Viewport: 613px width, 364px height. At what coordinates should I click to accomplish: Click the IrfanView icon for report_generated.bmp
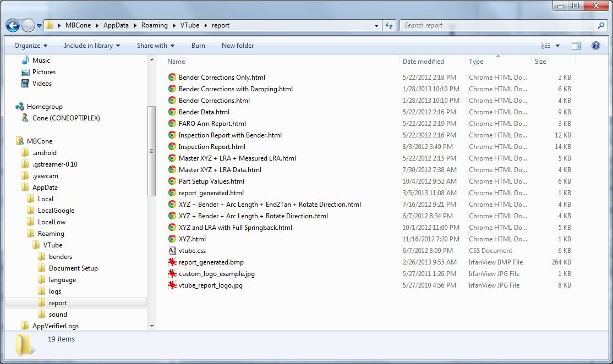(x=172, y=262)
